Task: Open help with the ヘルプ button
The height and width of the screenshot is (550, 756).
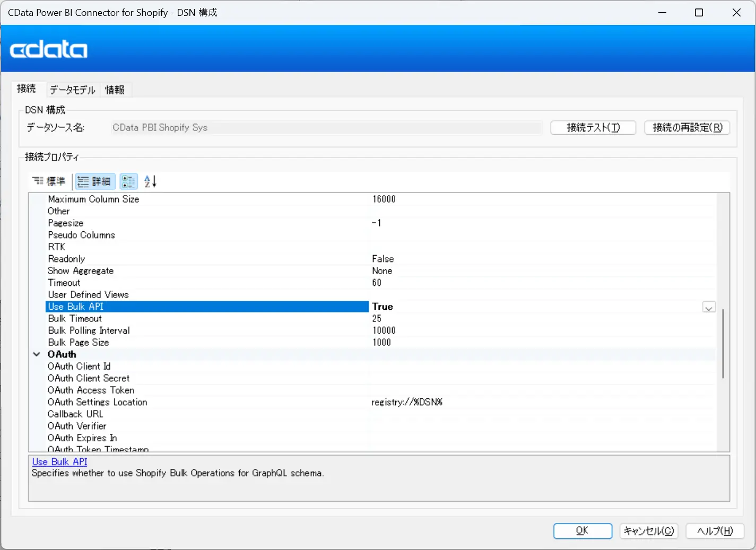Action: pyautogui.click(x=715, y=531)
